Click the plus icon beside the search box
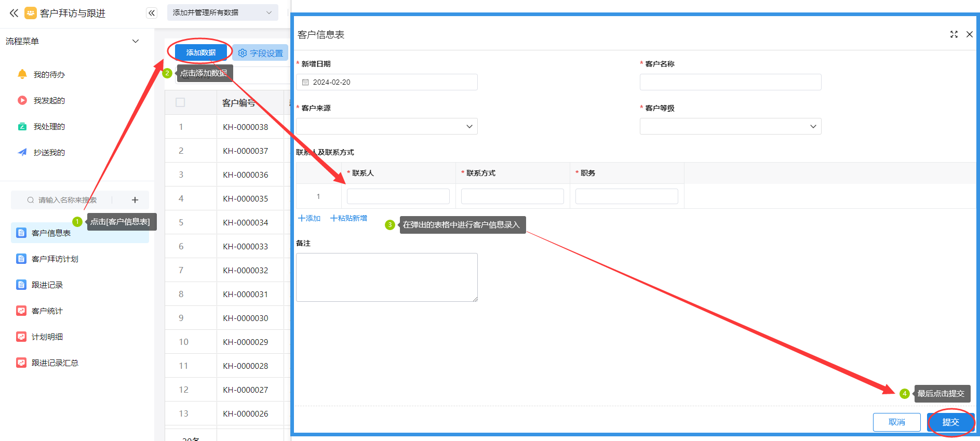980x441 pixels. pos(135,200)
